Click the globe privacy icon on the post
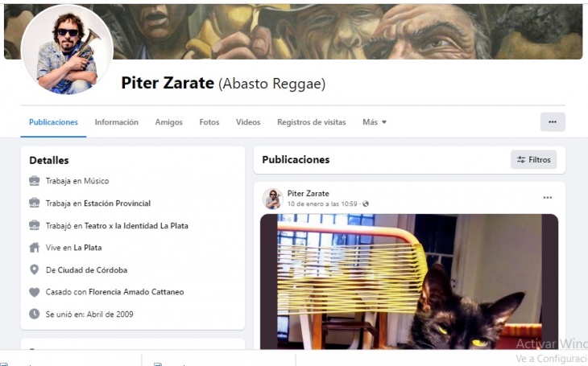This screenshot has width=588, height=366. point(366,204)
